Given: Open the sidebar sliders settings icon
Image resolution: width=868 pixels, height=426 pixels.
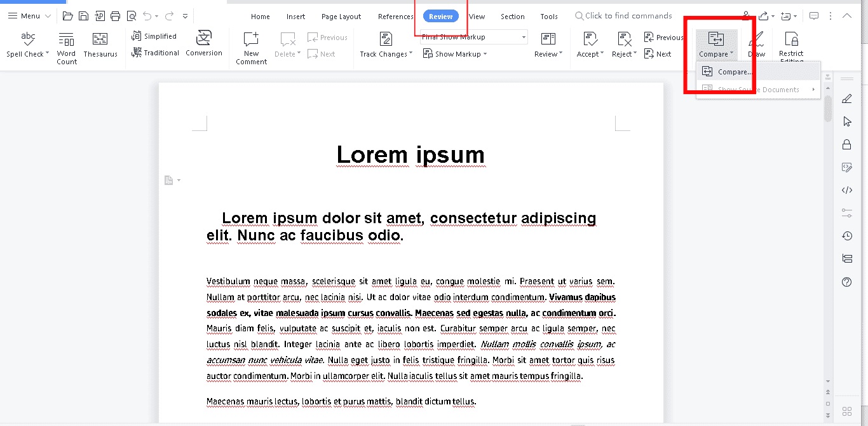Looking at the screenshot, I should [846, 212].
